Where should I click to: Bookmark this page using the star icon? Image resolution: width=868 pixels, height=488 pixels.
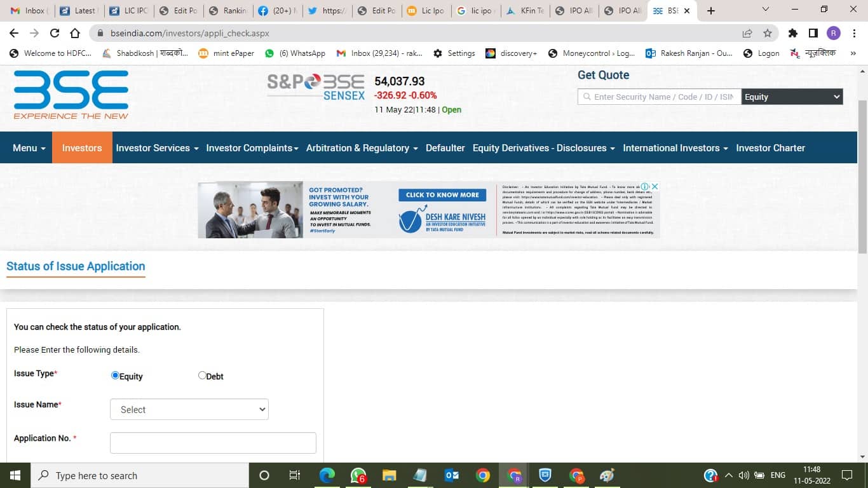tap(767, 33)
